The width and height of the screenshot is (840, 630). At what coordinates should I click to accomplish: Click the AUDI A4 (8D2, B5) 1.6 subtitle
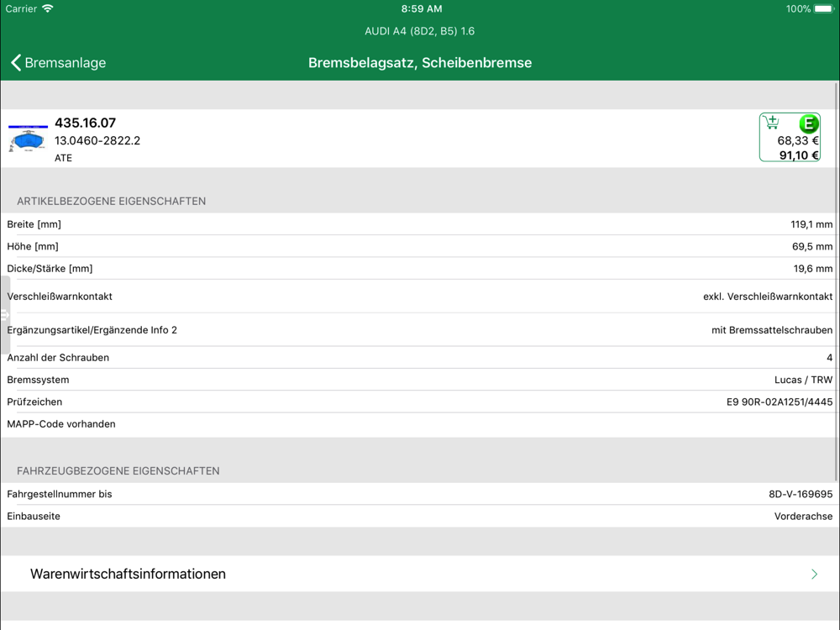pos(419,31)
